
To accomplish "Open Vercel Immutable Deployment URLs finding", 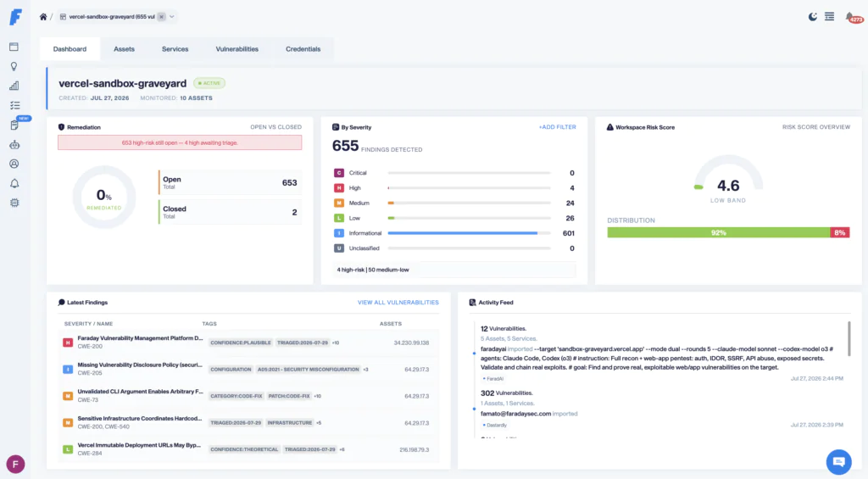I will [x=139, y=445].
